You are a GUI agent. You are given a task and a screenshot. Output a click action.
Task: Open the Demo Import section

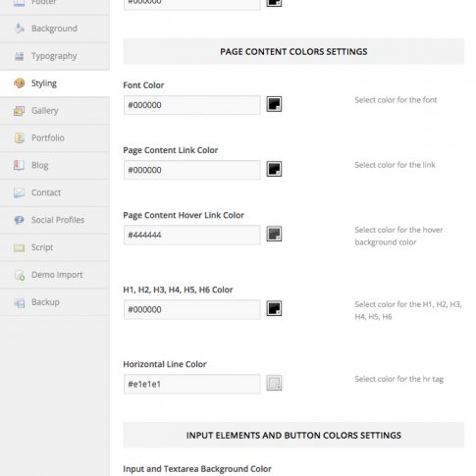[55, 275]
